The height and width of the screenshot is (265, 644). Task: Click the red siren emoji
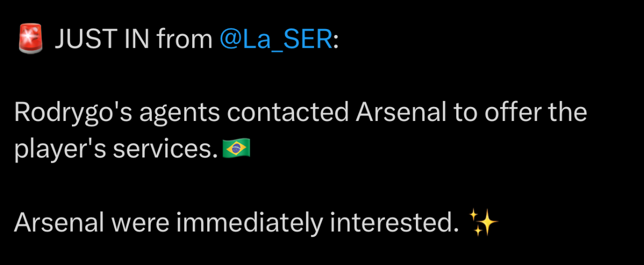(x=30, y=41)
